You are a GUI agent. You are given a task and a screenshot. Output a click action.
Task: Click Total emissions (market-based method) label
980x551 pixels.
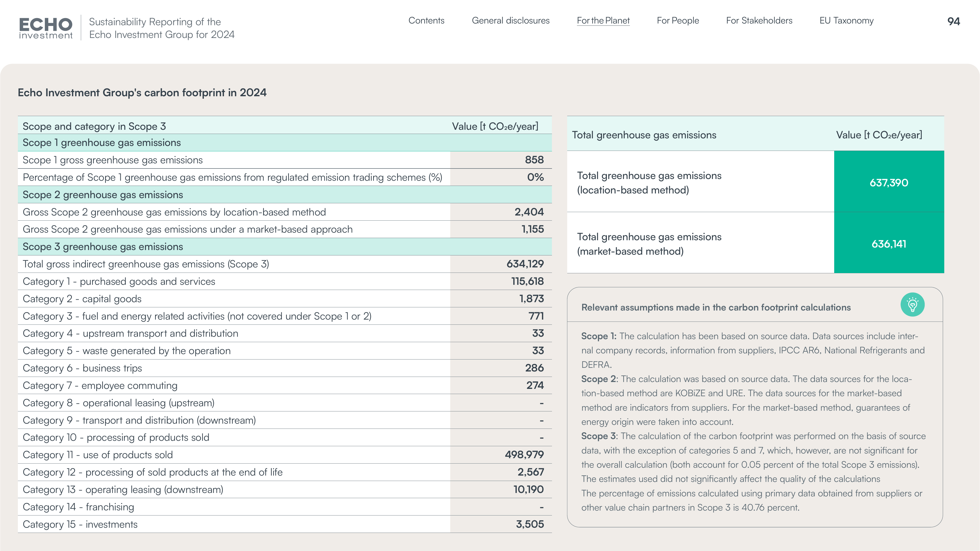pyautogui.click(x=649, y=244)
